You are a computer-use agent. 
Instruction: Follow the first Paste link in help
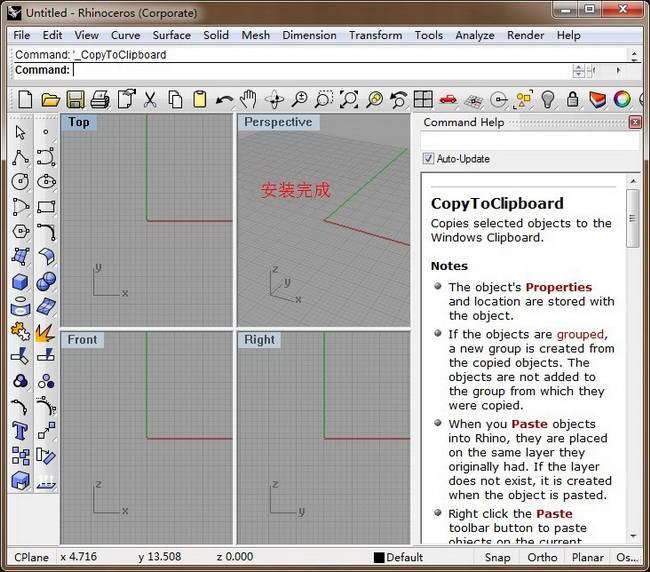[529, 424]
